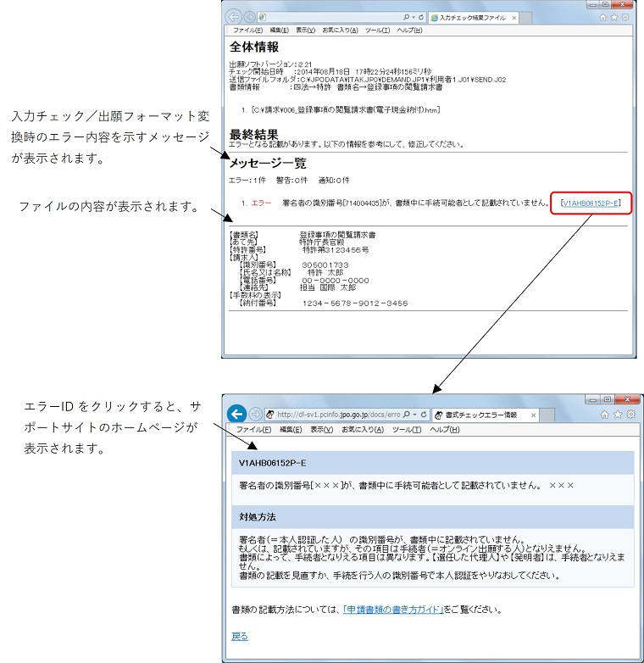Open ツール(T) menu in the lower browser

point(405,430)
